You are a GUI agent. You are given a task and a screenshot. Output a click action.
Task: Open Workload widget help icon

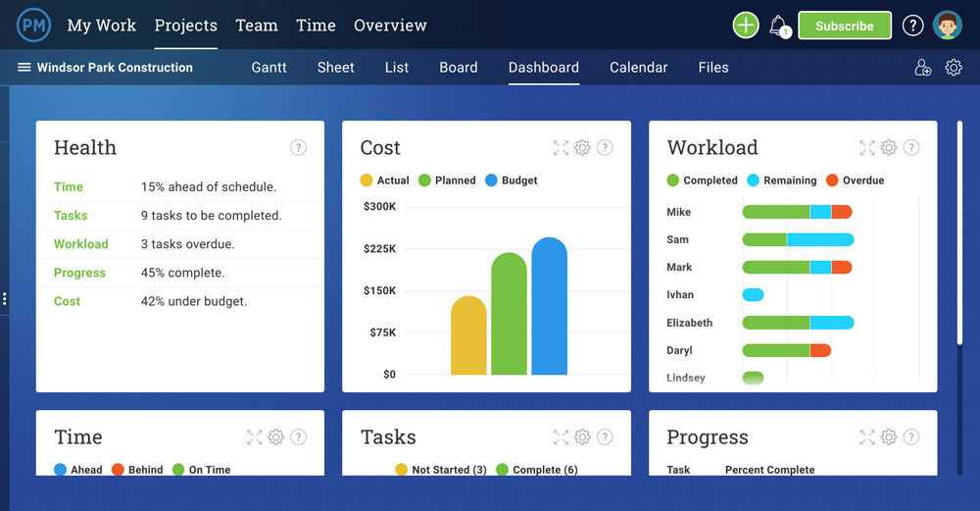tap(911, 147)
